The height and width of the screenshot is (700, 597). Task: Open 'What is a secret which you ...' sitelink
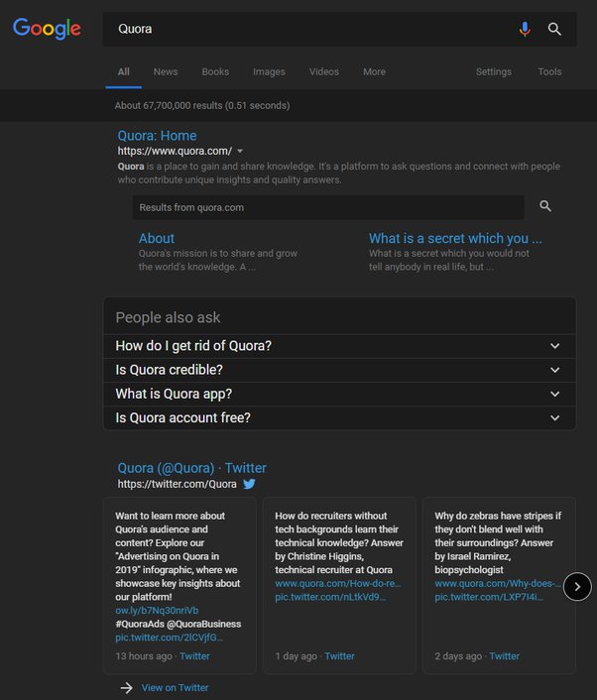(x=455, y=238)
